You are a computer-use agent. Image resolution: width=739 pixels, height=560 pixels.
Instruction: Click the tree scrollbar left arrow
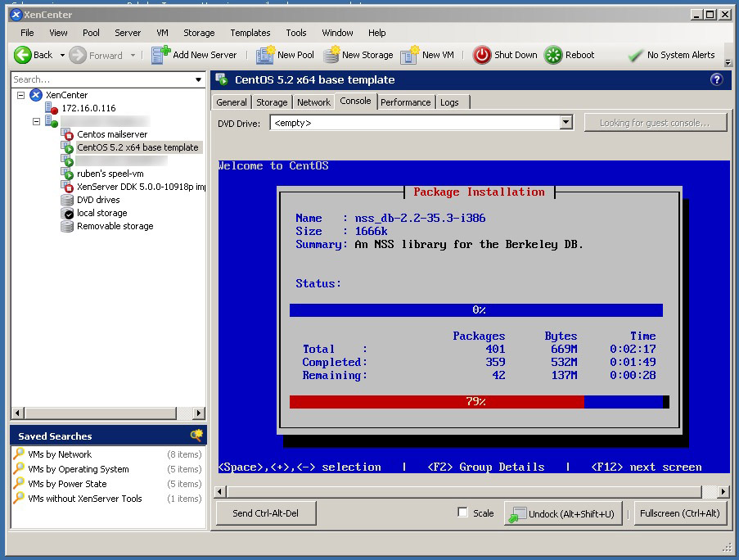pos(17,413)
